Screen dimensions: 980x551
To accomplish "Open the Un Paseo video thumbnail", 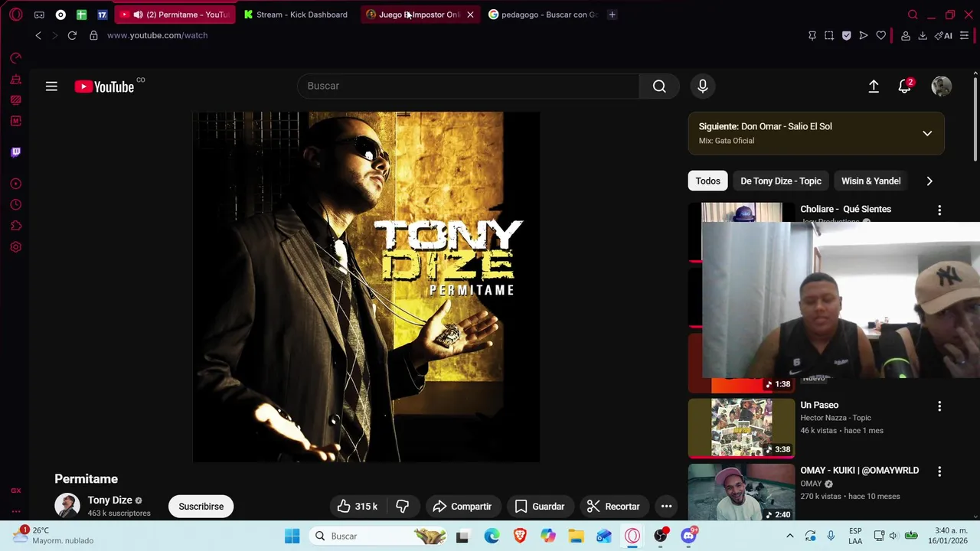I will pyautogui.click(x=741, y=427).
